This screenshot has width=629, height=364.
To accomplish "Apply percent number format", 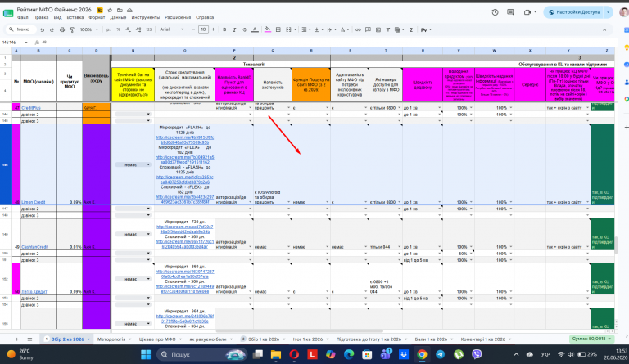I will [x=118, y=29].
